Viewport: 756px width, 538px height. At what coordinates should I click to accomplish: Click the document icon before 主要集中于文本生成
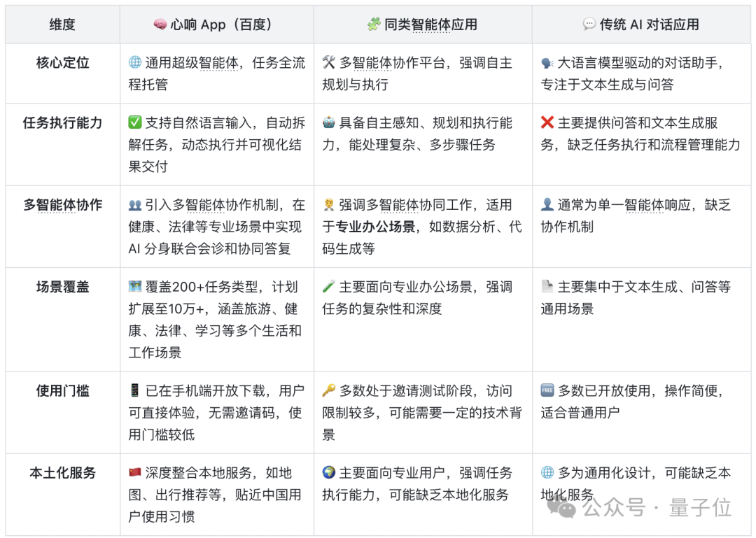pos(547,287)
